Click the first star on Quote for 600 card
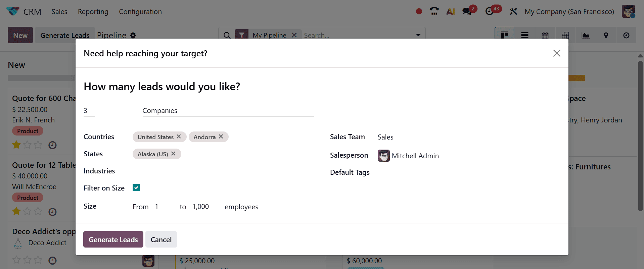The width and height of the screenshot is (644, 269). (16, 145)
